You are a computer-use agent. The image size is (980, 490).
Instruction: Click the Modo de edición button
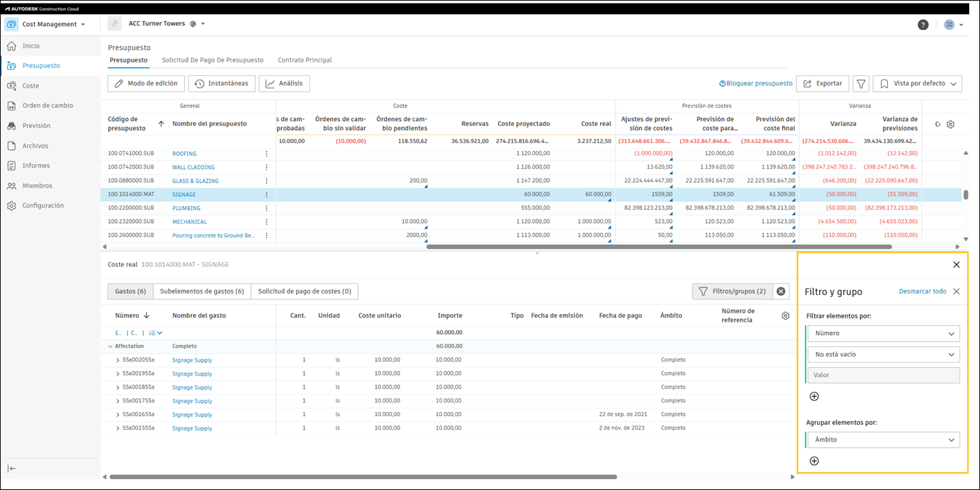coord(146,83)
